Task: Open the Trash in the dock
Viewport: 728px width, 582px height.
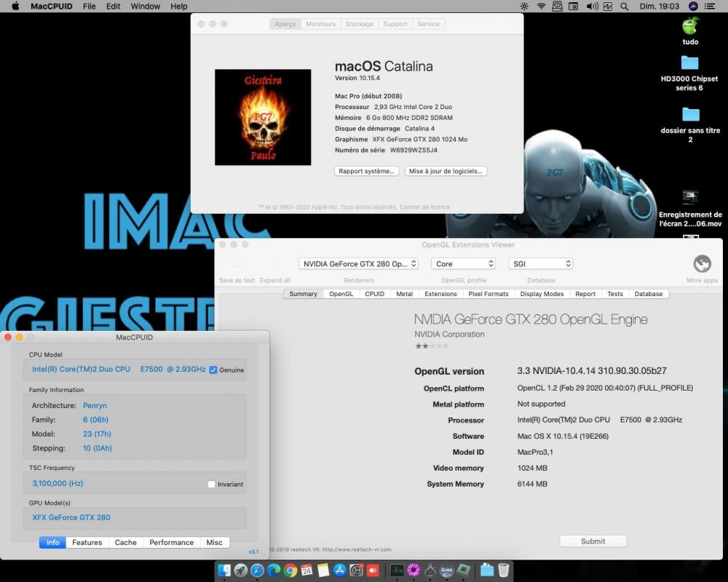Action: [503, 570]
